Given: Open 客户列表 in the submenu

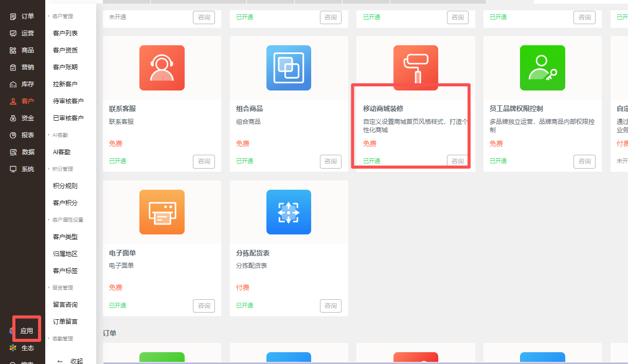Looking at the screenshot, I should point(65,33).
